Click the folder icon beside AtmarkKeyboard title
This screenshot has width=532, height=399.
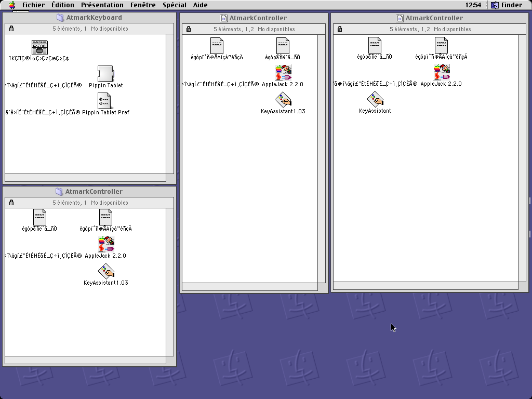(60, 18)
